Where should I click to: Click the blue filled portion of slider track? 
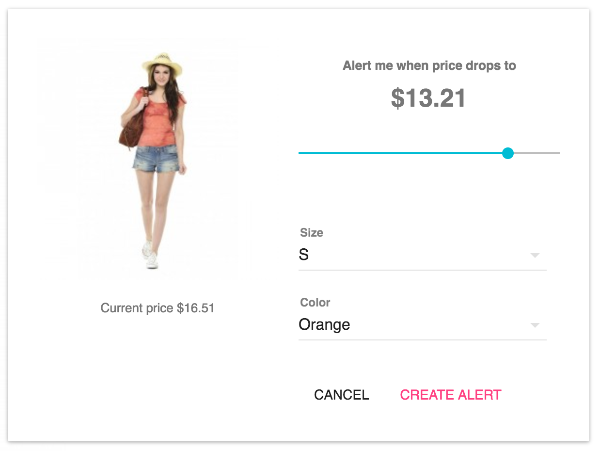[400, 153]
